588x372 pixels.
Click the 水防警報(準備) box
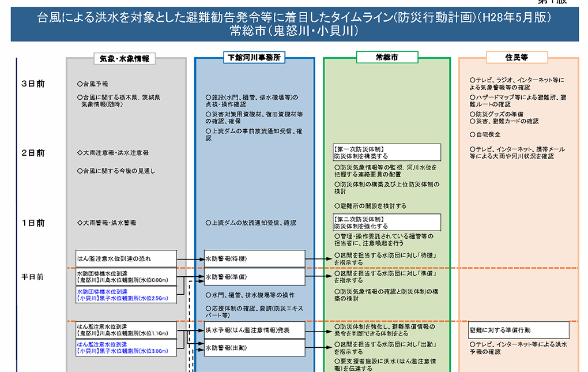[x=254, y=277]
